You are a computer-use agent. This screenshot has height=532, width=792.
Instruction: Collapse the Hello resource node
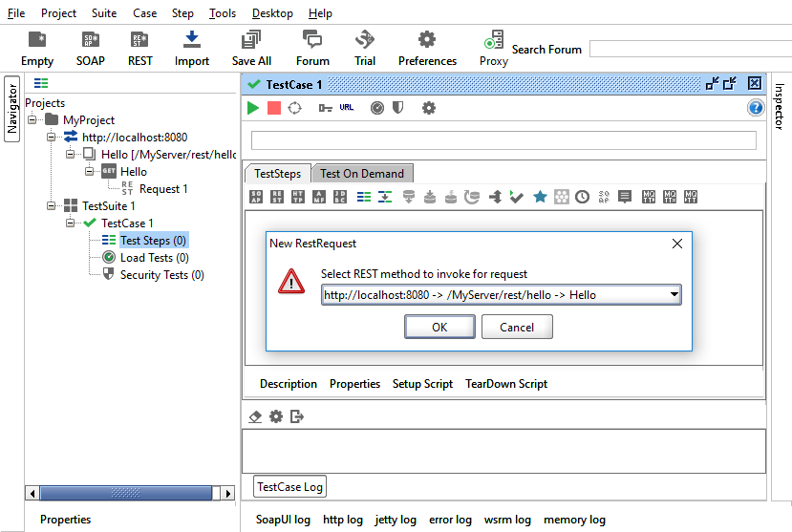coord(70,155)
